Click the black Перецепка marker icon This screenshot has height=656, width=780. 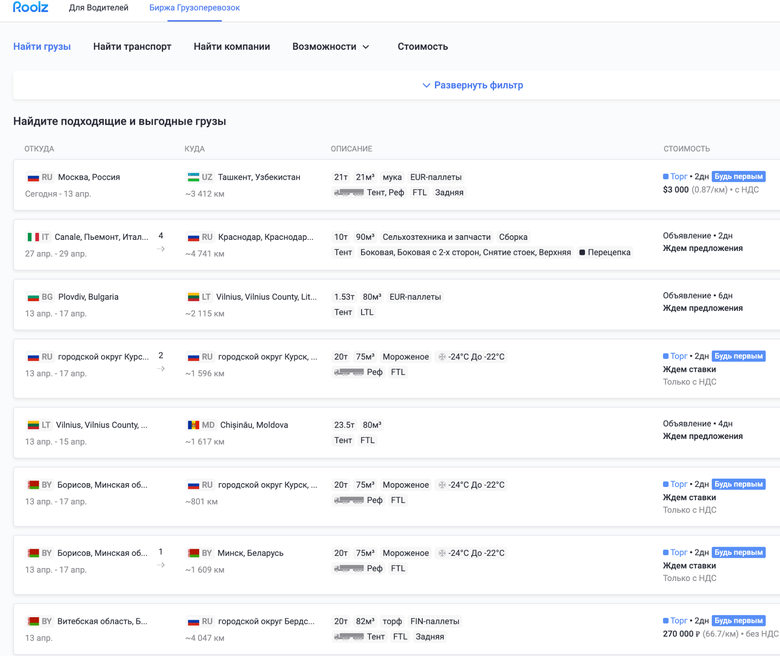(583, 253)
